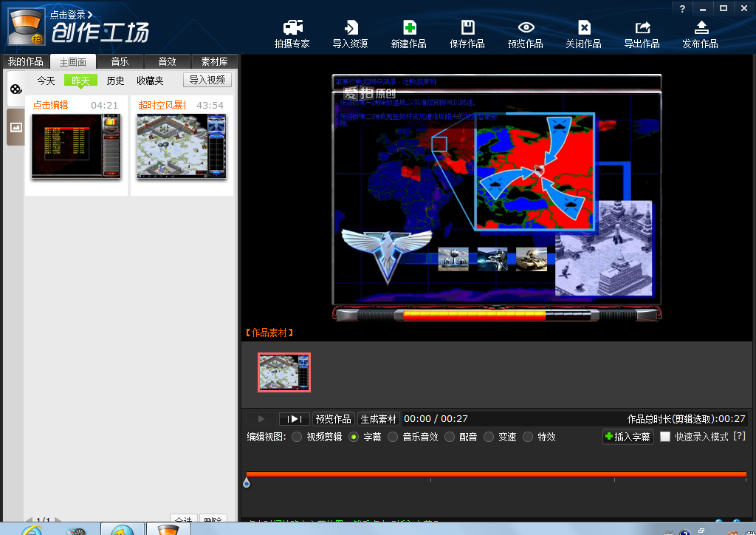The height and width of the screenshot is (535, 756).
Task: Click the 导入视频 button
Action: (x=208, y=80)
